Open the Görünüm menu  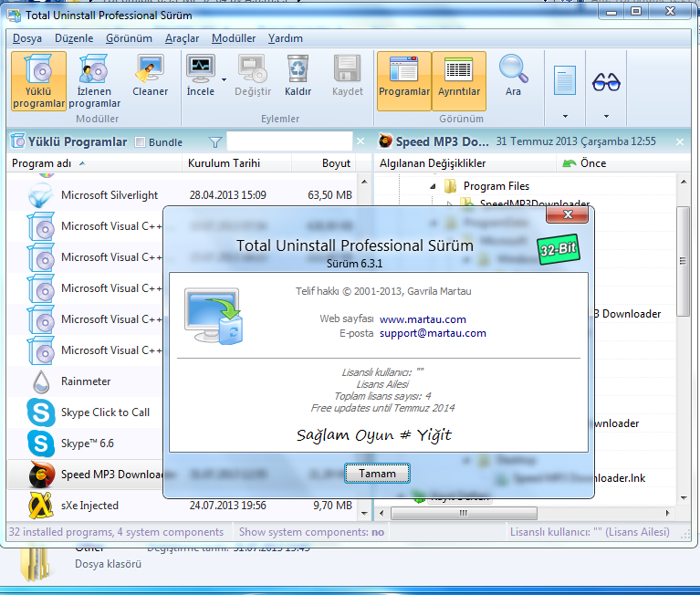coord(129,38)
